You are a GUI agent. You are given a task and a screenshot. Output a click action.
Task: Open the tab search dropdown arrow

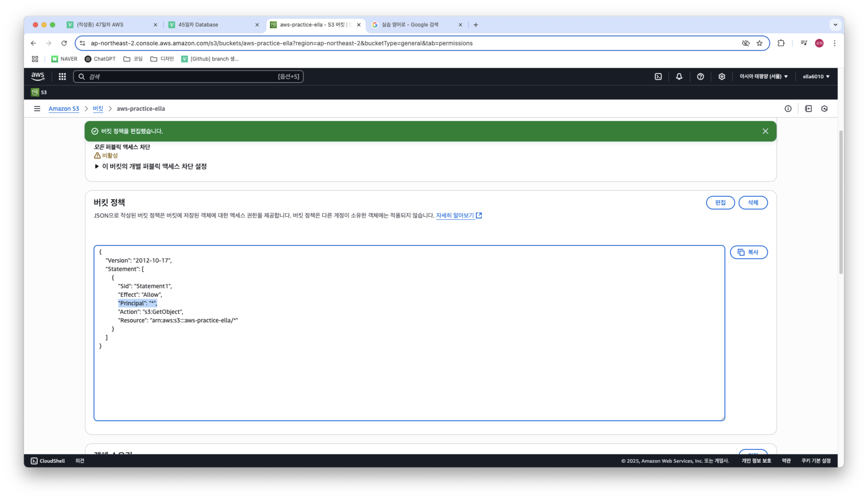tap(835, 25)
